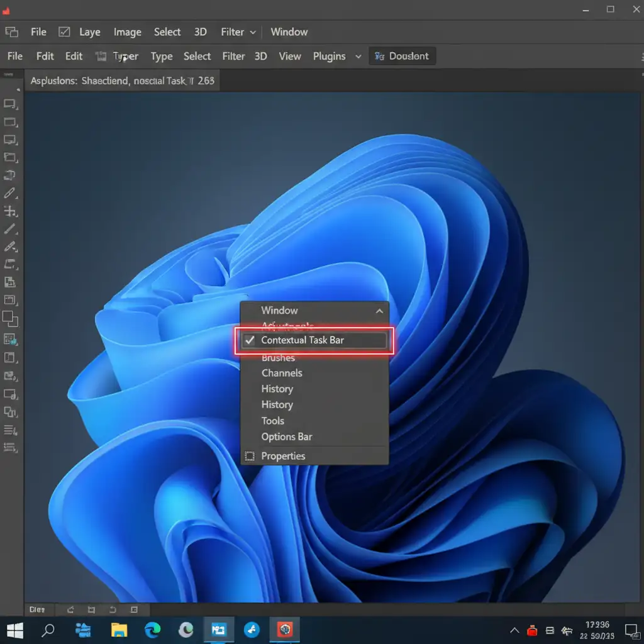Image resolution: width=644 pixels, height=644 pixels.
Task: Select the solid diagonal Line tool
Action: 10,230
